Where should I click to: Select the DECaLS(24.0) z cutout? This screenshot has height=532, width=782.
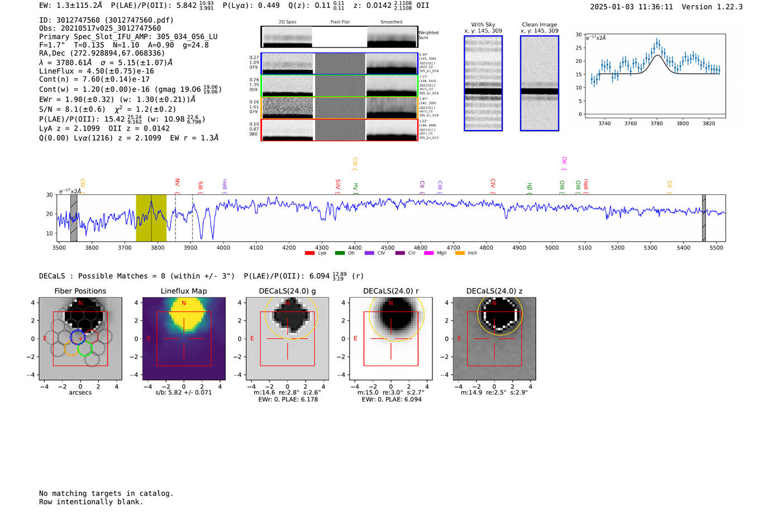(x=494, y=339)
